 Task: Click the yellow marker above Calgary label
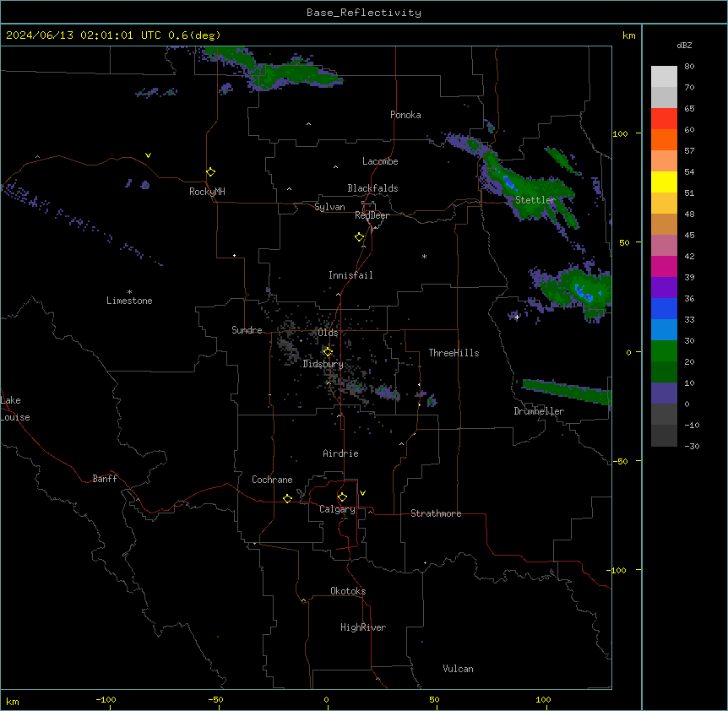[x=342, y=497]
